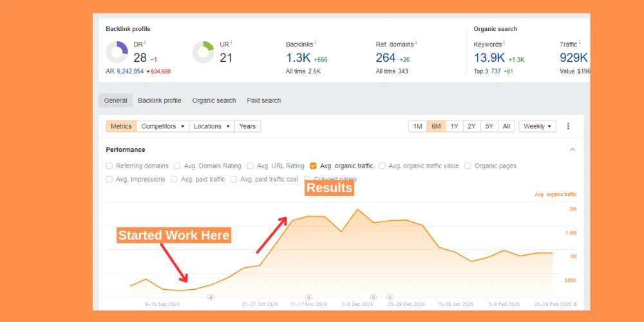Click the info icon next to UR
Image resolution: width=644 pixels, height=322 pixels.
coord(231,43)
